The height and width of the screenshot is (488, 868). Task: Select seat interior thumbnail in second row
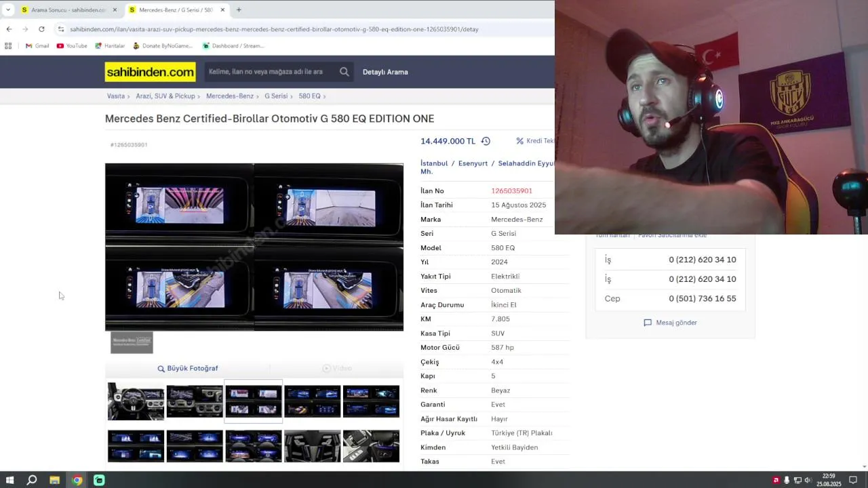(312, 446)
